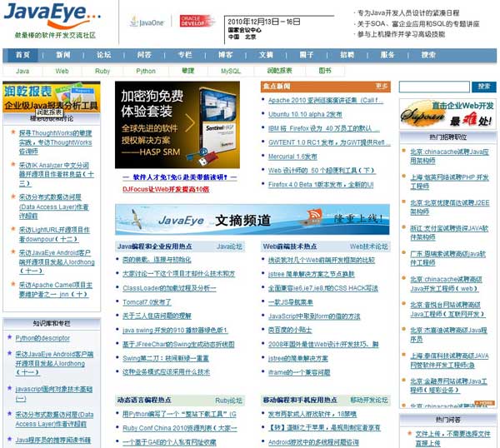The image size is (500, 448).
Task: Open the Mercurial 1.6发布 link
Action: [x=292, y=157]
